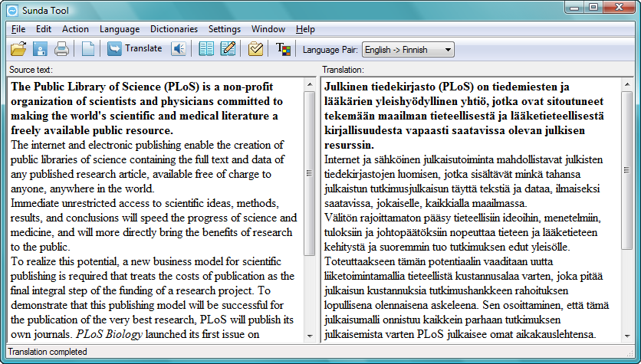Click the Print icon

(61, 49)
